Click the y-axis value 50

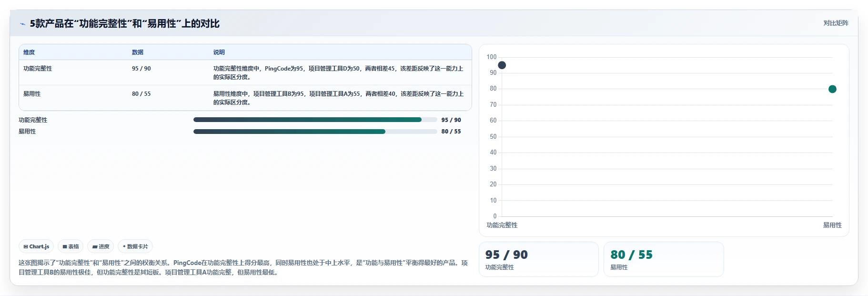(493, 137)
